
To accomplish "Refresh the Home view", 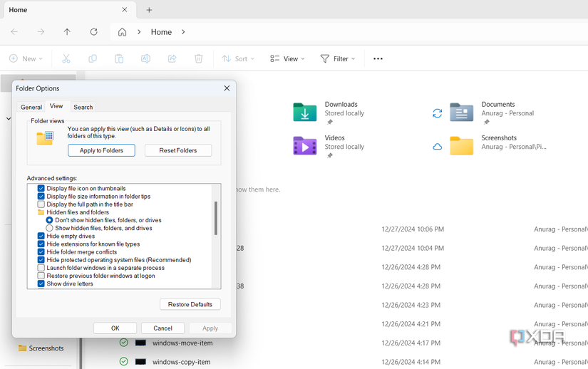I will click(x=94, y=32).
